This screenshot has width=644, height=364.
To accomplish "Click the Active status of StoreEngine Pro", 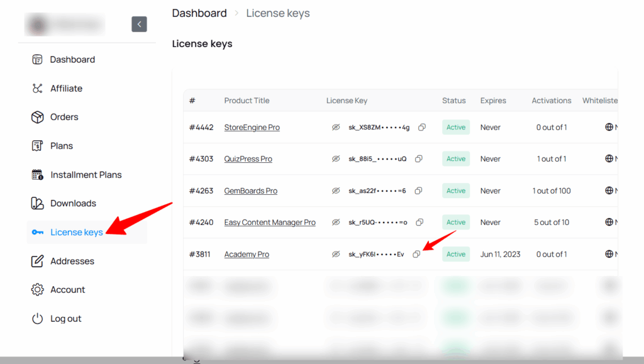I will 456,127.
